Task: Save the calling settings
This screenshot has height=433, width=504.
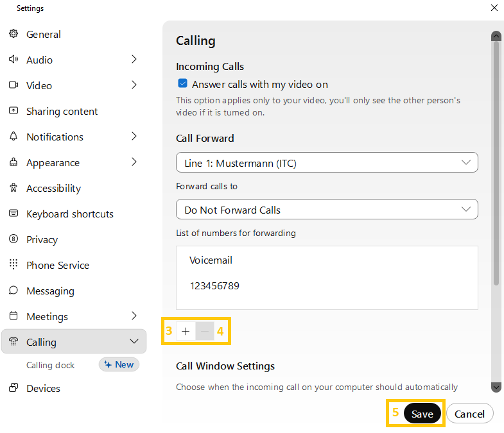Action: [422, 414]
